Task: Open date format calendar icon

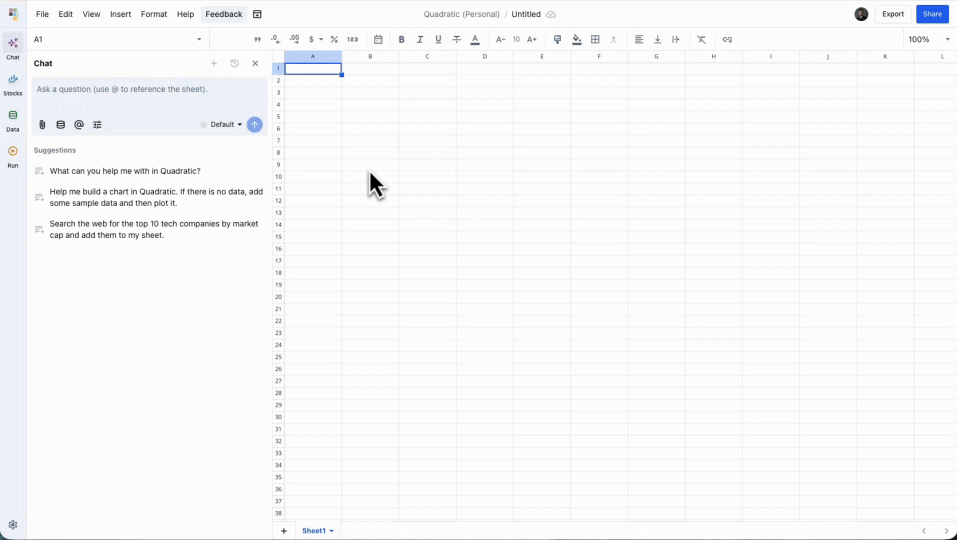Action: pyautogui.click(x=378, y=40)
